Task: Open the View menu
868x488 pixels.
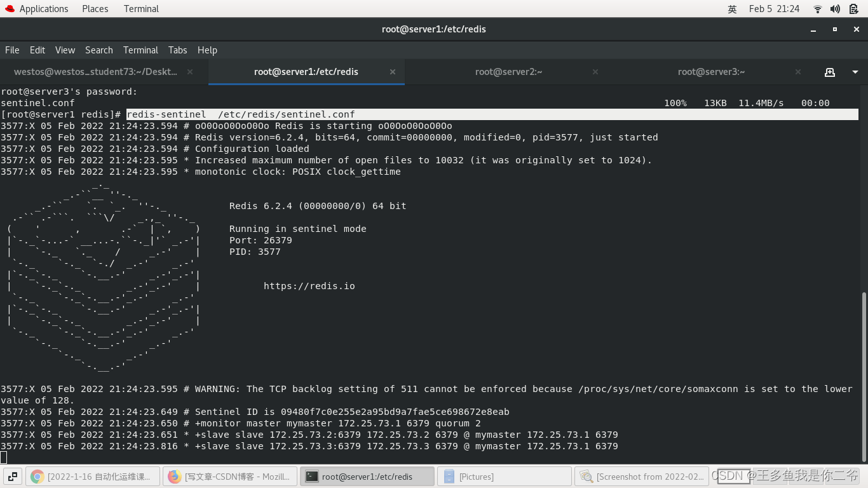Action: [x=65, y=50]
